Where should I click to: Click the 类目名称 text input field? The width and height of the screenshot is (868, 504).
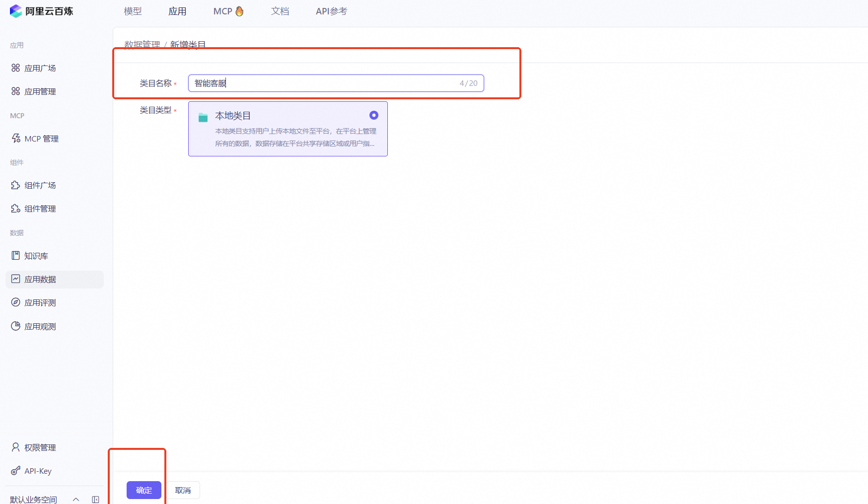[336, 83]
